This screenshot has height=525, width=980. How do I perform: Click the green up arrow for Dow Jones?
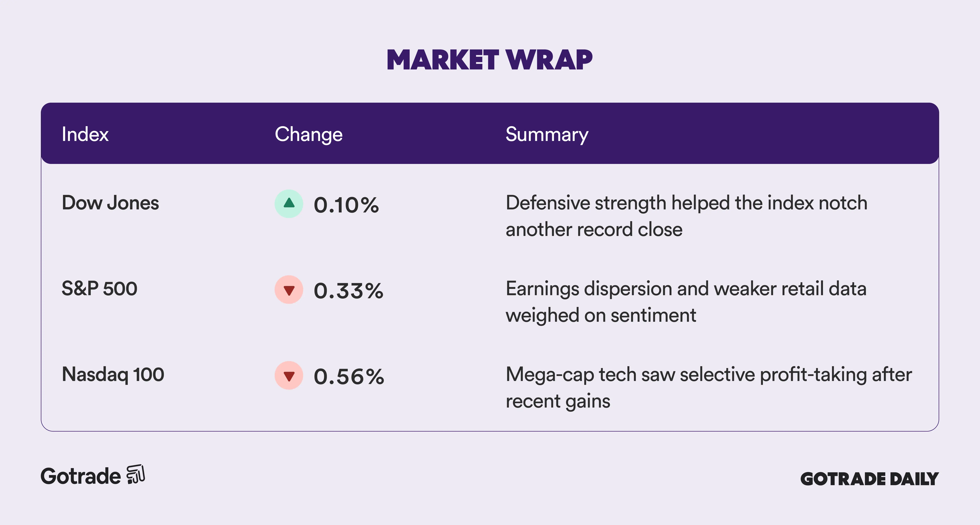289,204
